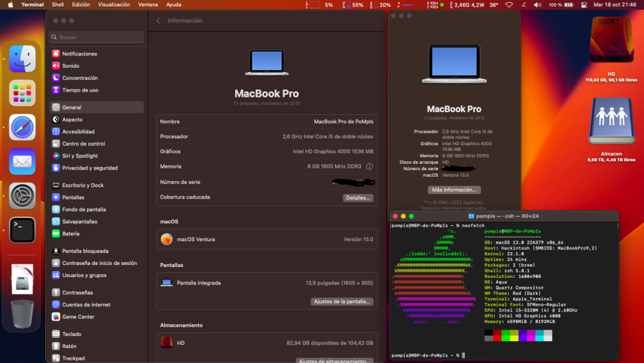The height and width of the screenshot is (363, 644).
Task: Click the battery 100 % indicator
Action: [561, 5]
